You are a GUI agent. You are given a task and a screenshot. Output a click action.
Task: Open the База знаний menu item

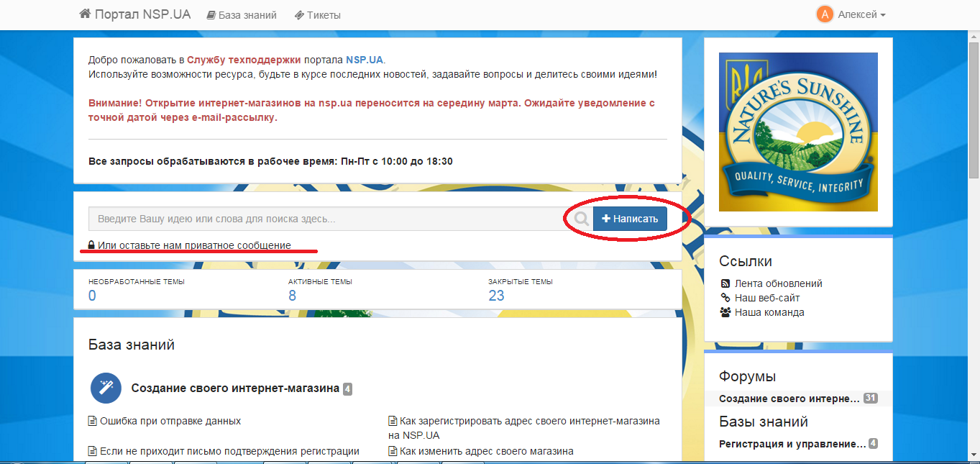[x=241, y=15]
